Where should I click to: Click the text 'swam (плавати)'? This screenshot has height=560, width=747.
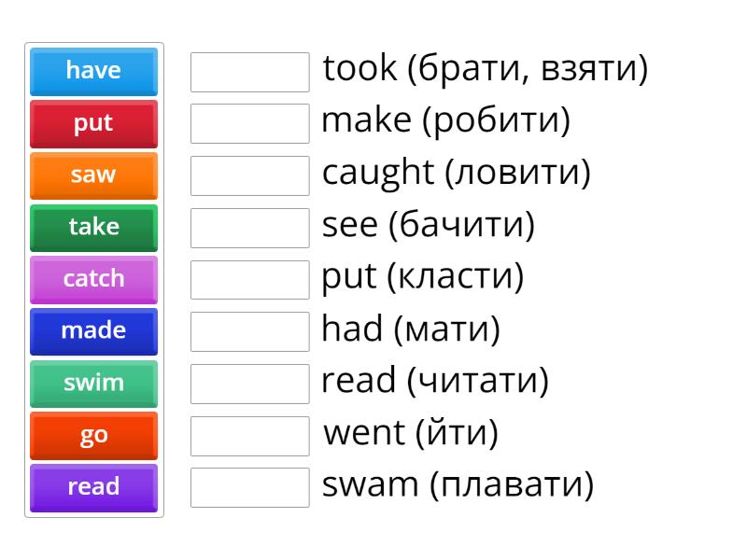tap(458, 484)
